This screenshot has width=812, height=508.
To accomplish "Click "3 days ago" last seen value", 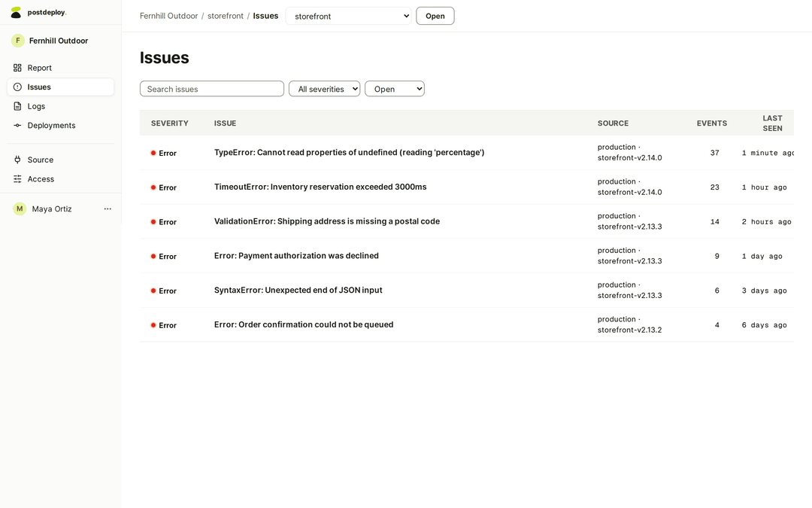I will click(x=765, y=291).
